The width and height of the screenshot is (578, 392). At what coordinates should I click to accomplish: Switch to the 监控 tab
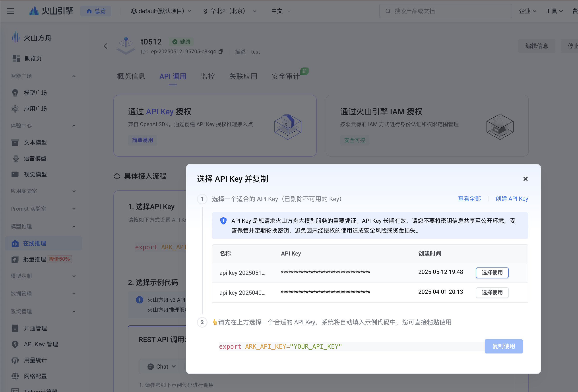(x=208, y=76)
